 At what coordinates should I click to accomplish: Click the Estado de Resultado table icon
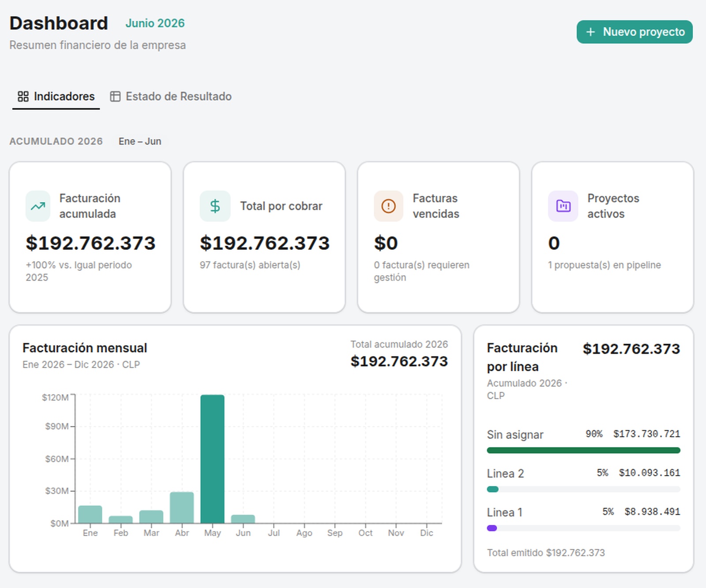(115, 96)
